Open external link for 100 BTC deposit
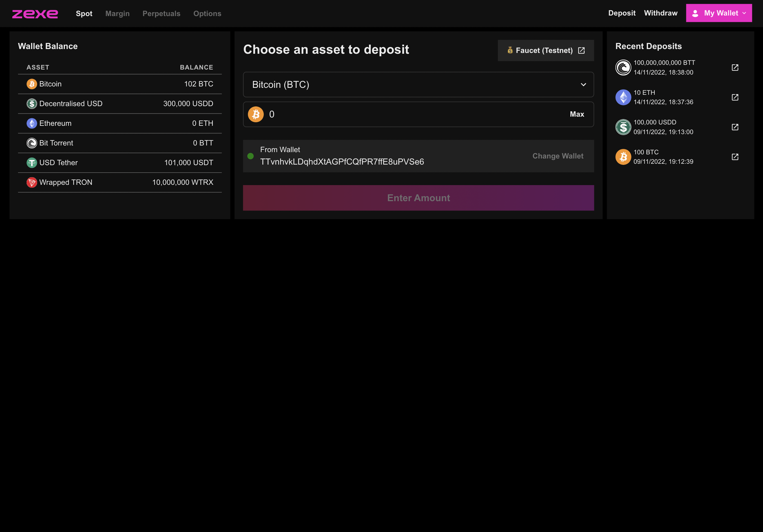The image size is (763, 532). point(735,157)
